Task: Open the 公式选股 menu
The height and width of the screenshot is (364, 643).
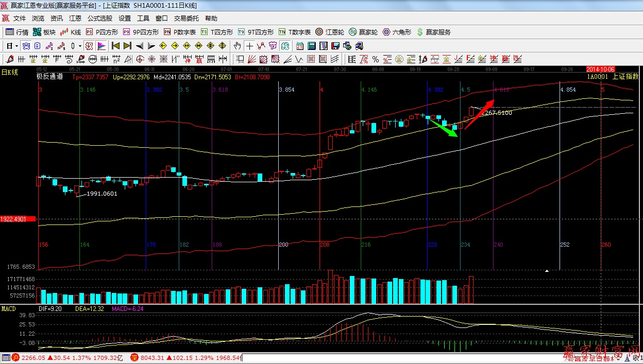Action: pos(99,18)
